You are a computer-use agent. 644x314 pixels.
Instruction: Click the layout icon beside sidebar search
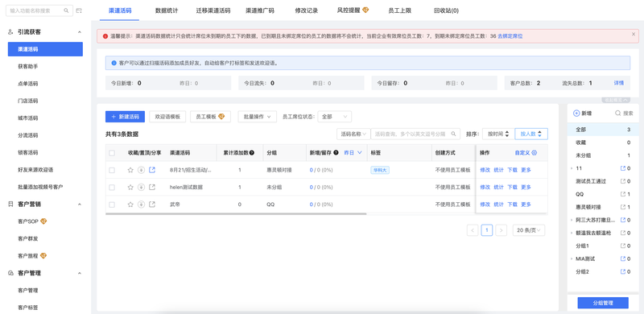79,10
